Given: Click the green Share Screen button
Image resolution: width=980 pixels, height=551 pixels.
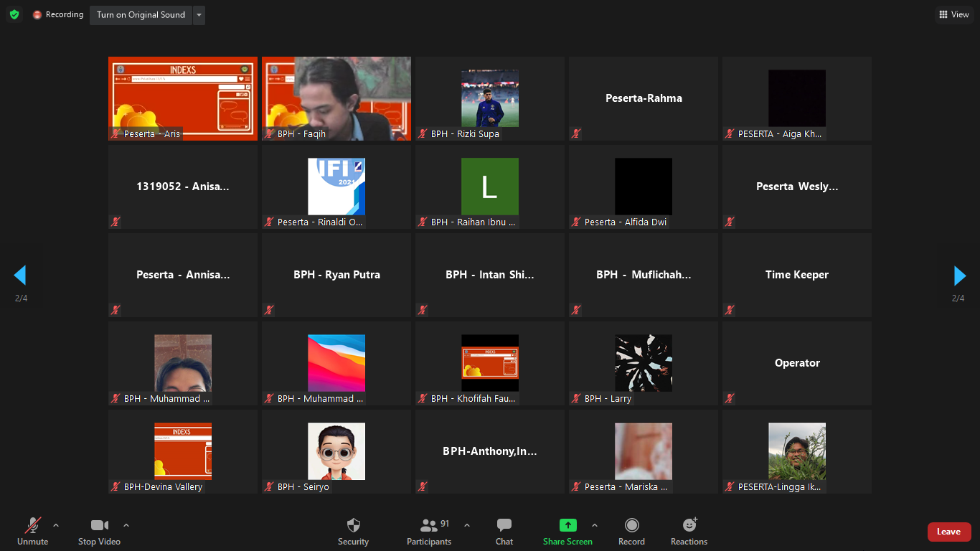Looking at the screenshot, I should [x=567, y=532].
